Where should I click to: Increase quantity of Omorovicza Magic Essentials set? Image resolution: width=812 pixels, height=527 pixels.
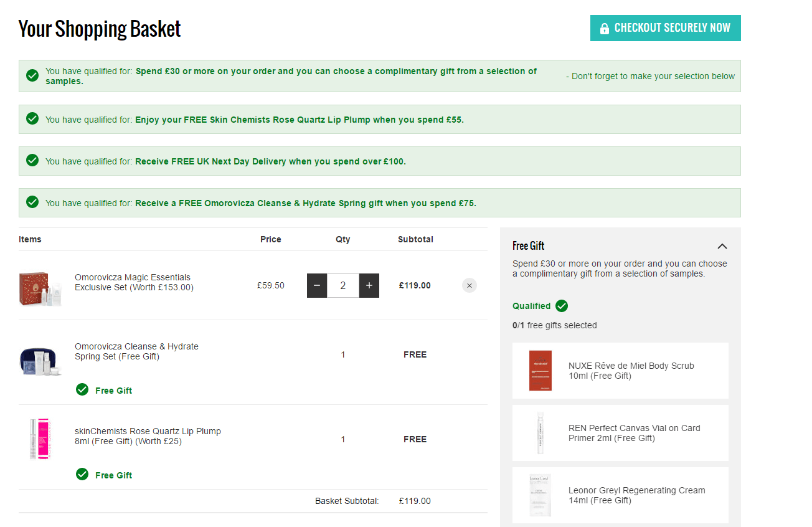(x=369, y=285)
